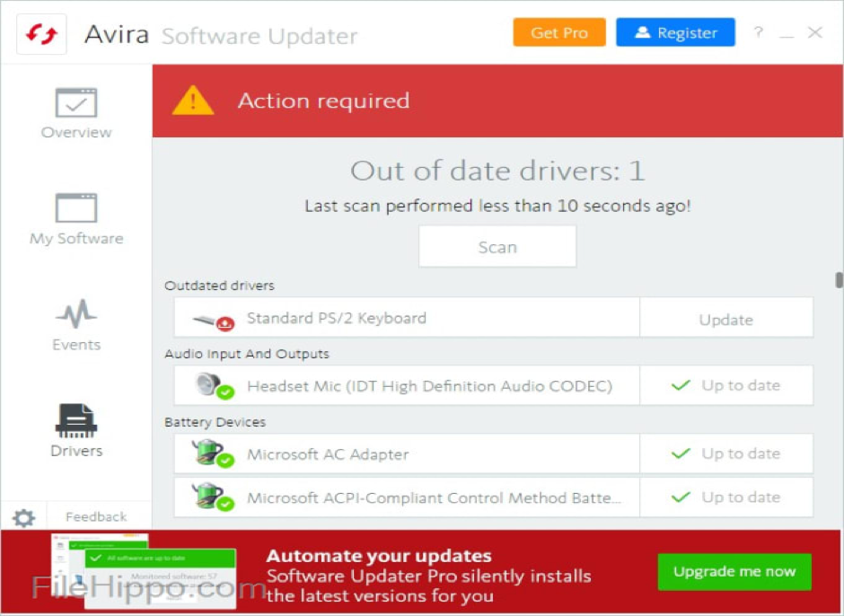Click the Standard PS/2 Keyboard device icon
This screenshot has height=616, width=844.
[214, 319]
